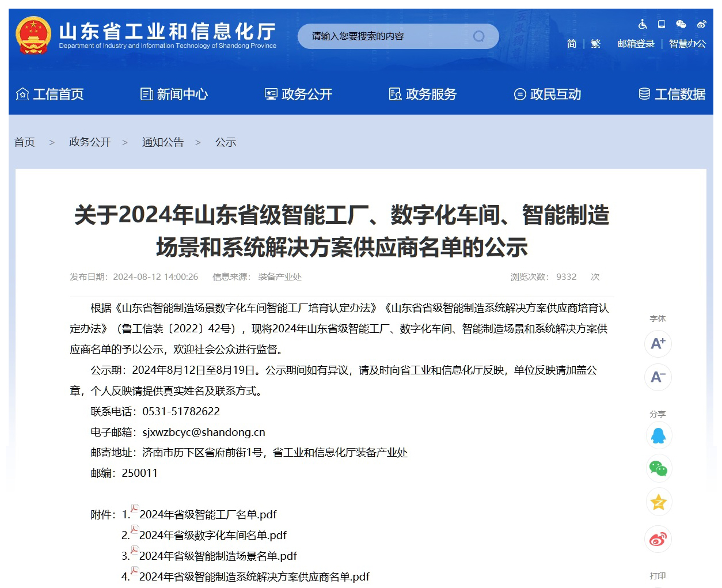This screenshot has width=722, height=588.
Task: Click the Weibo icon in top header
Action: click(701, 24)
